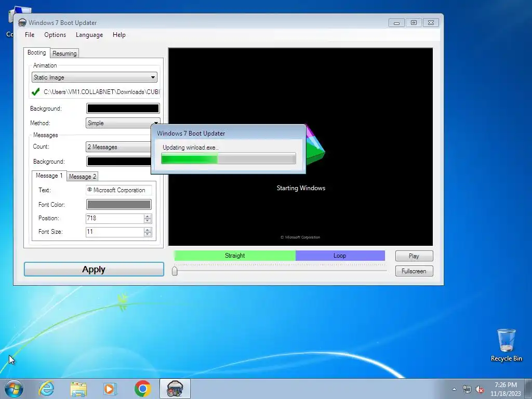
Task: Open the Language menu
Action: coord(89,35)
